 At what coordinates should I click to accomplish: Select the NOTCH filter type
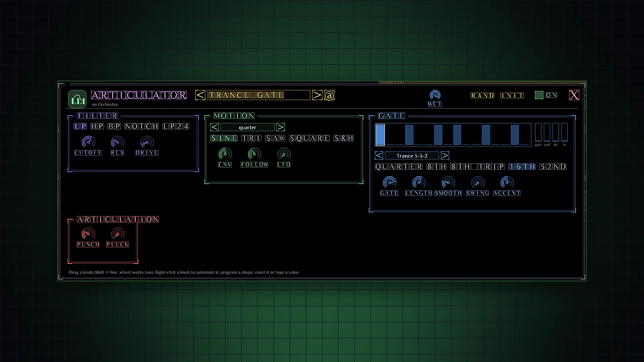coord(142,126)
